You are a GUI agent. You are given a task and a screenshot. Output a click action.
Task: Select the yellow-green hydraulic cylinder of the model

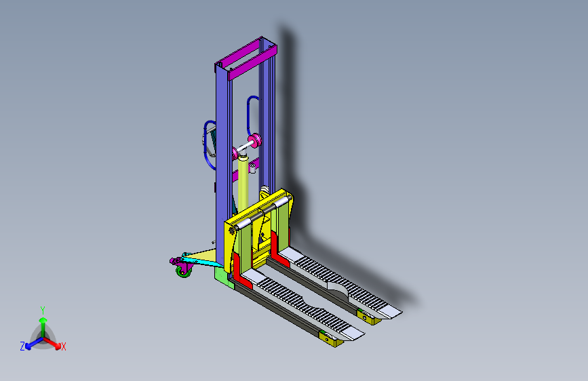[x=243, y=184]
